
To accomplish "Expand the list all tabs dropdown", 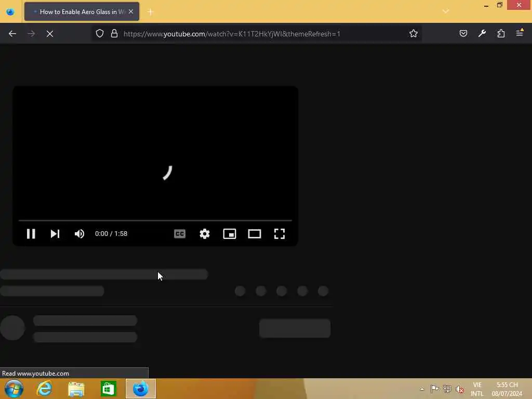I will (446, 11).
